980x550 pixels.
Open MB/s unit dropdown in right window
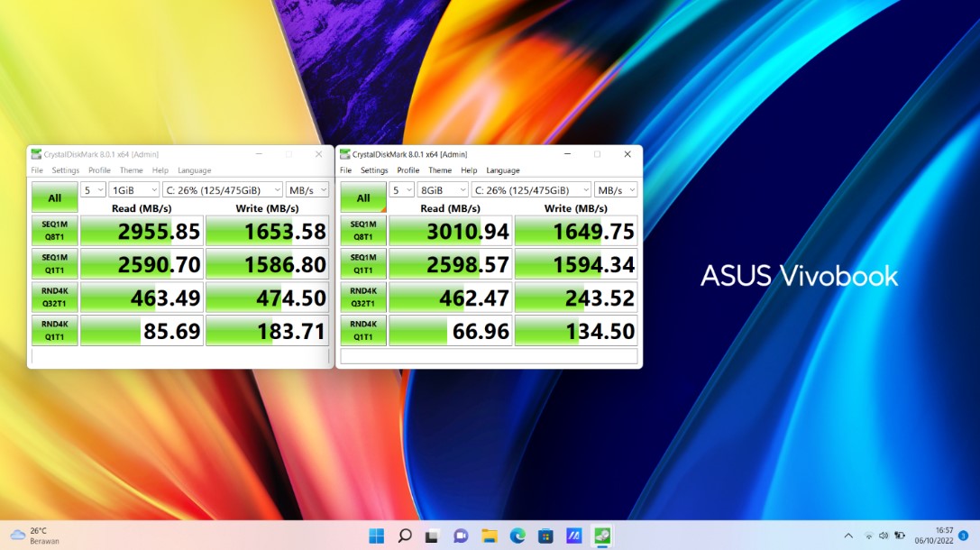coord(617,190)
